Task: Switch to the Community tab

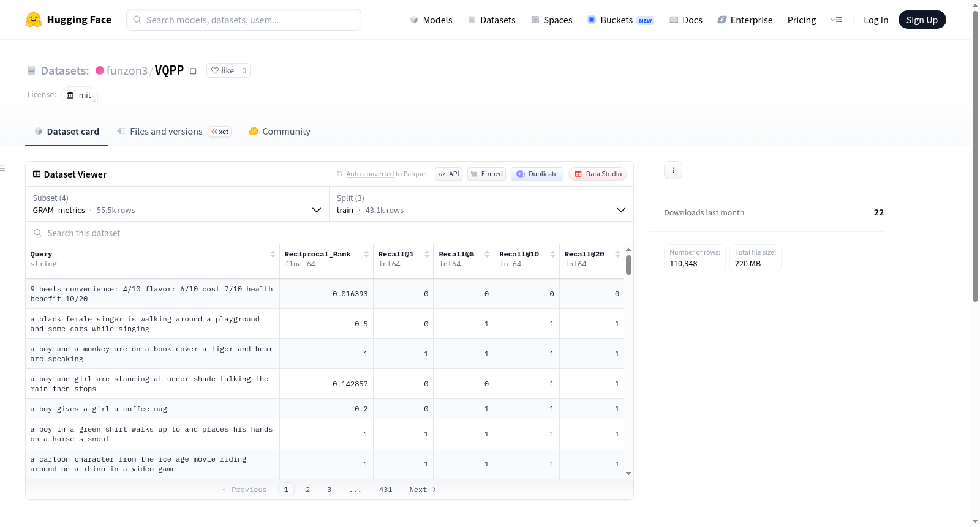Action: pyautogui.click(x=280, y=132)
